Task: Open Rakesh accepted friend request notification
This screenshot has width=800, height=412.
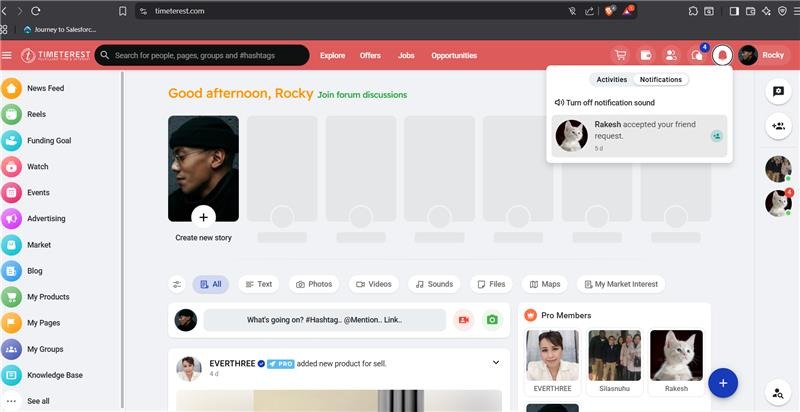Action: coord(639,136)
